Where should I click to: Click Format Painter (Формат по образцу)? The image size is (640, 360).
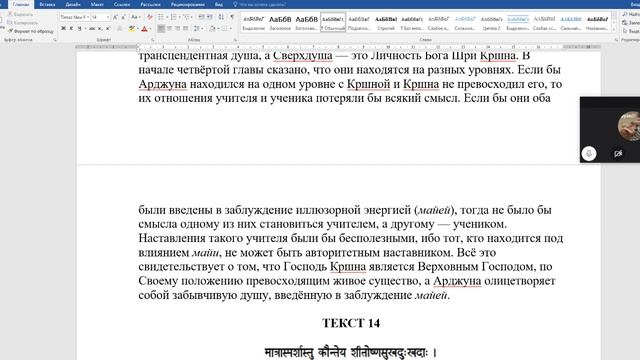click(31, 31)
